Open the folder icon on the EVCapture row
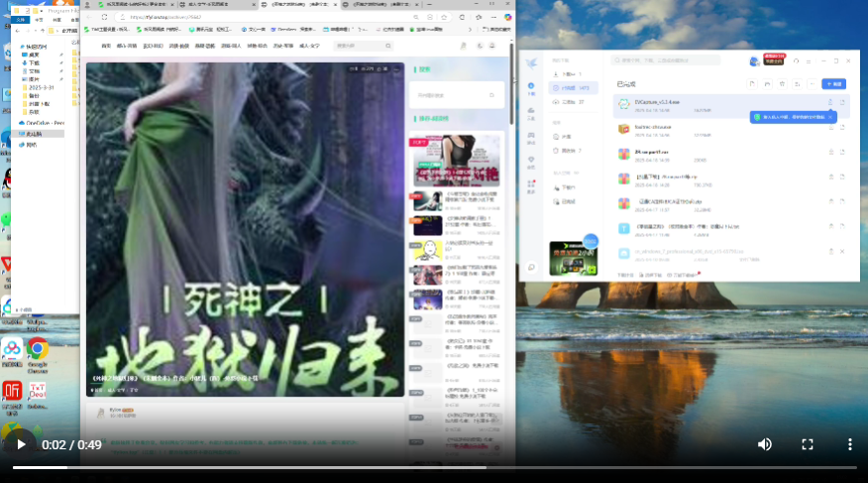Screen dimensions: 868x483 coord(842,102)
